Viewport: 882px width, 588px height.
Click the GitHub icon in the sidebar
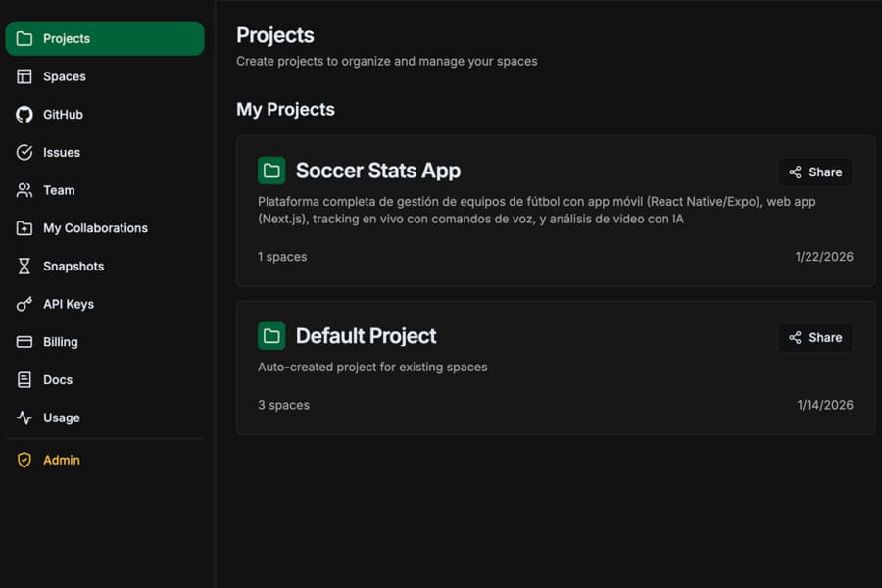(24, 114)
